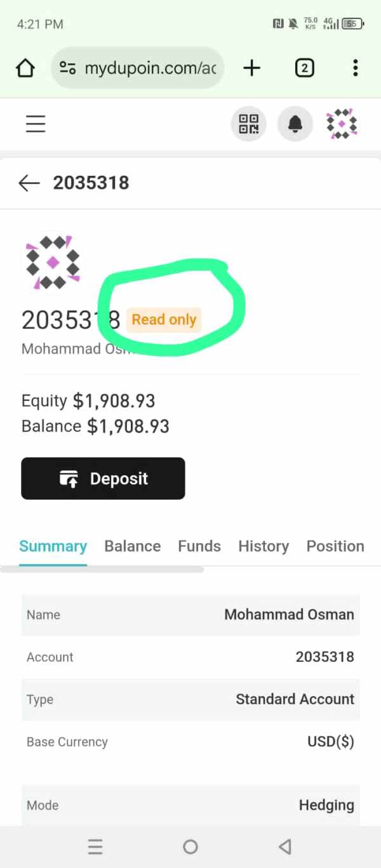381x868 pixels.
Task: Select the Position tab
Action: tap(335, 546)
